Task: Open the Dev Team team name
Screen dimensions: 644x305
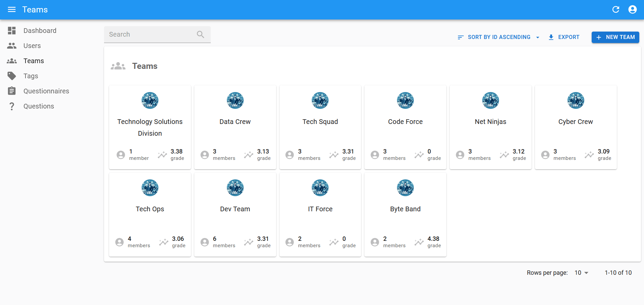Action: (x=235, y=209)
